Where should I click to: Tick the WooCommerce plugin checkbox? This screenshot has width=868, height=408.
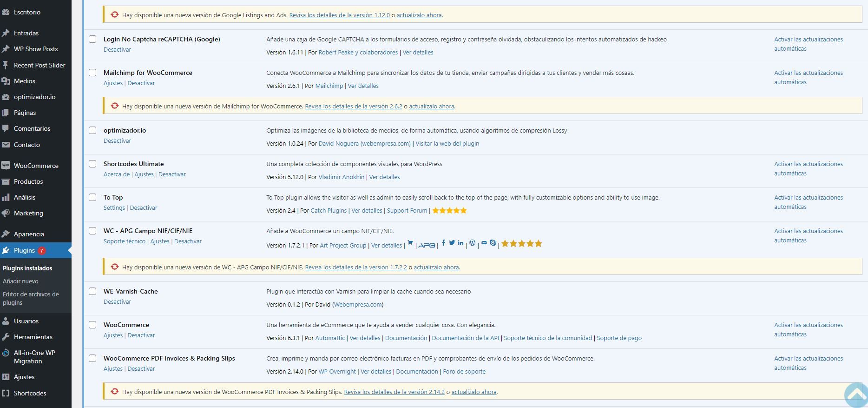coord(92,325)
